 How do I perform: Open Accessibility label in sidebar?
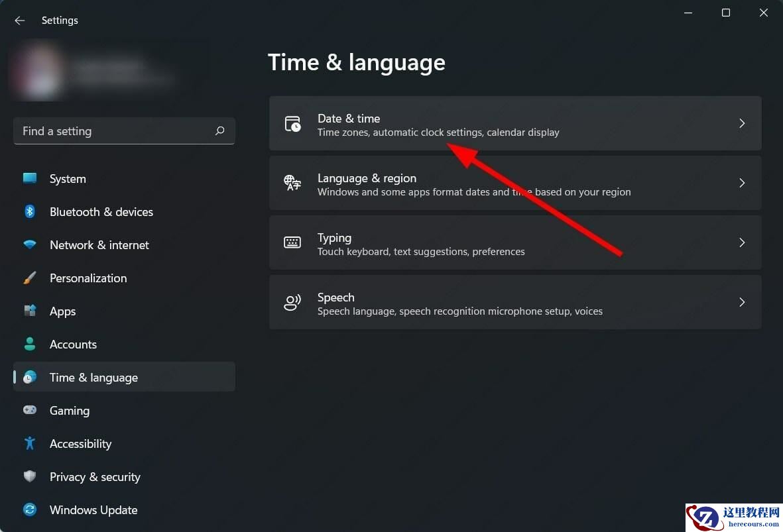[x=81, y=444]
